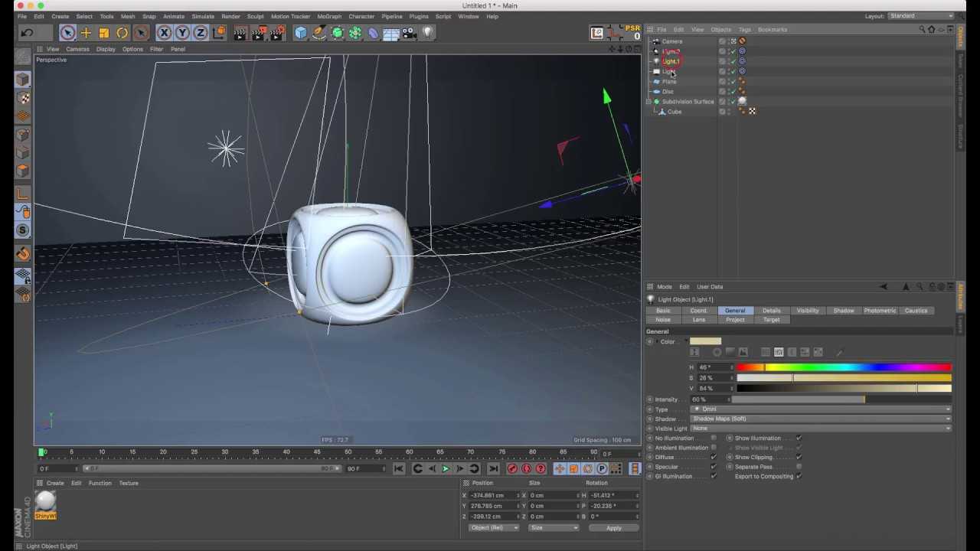The width and height of the screenshot is (980, 551).
Task: Open the Layout Standard dropdown
Action: point(921,16)
